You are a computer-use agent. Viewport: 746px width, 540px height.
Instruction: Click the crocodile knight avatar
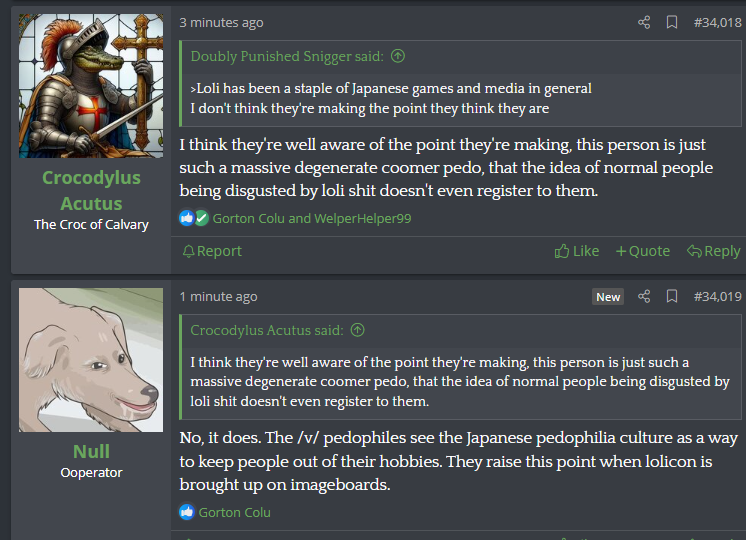tap(91, 86)
